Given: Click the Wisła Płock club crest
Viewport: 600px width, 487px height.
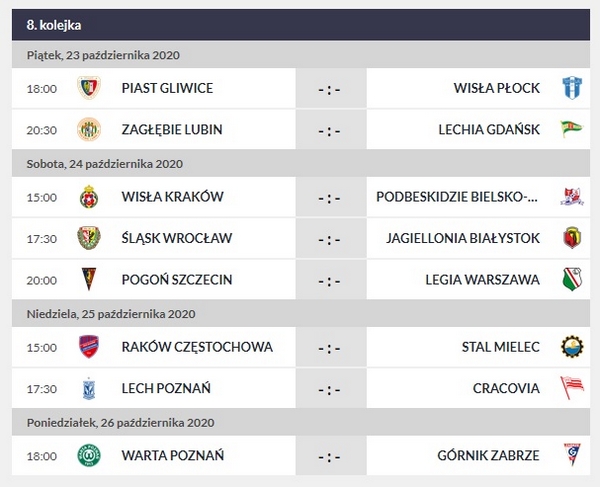Looking at the screenshot, I should coord(572,88).
